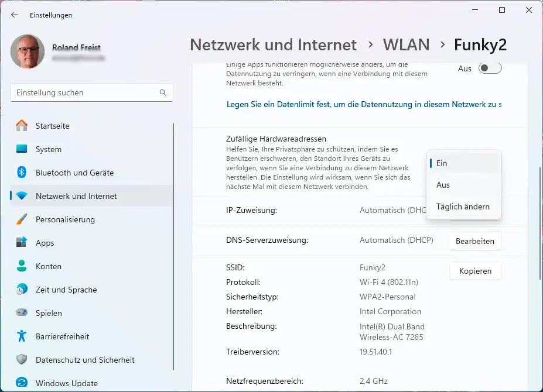Go to Spielen settings section

pos(49,313)
